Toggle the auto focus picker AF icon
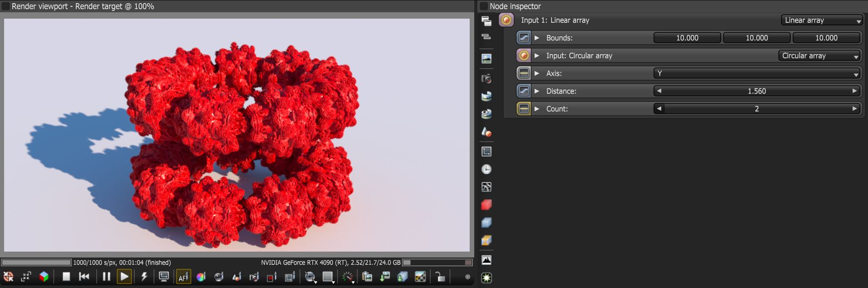 tap(183, 277)
